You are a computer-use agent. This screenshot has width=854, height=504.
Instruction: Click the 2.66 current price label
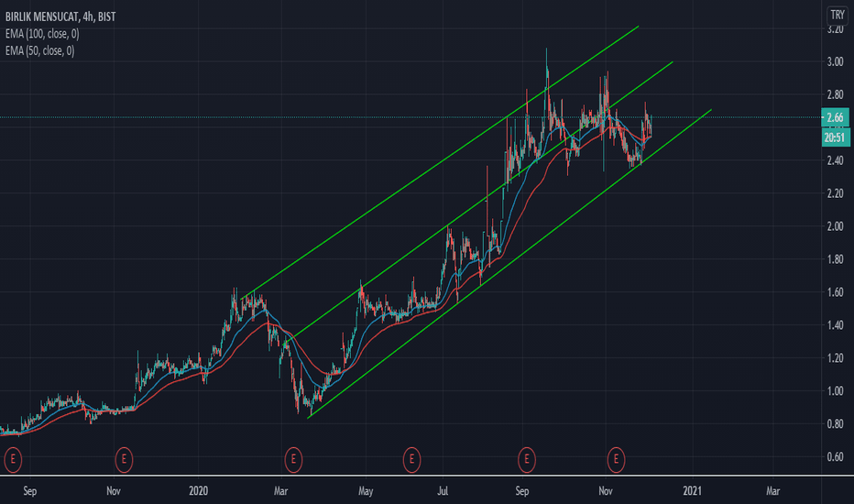point(836,117)
